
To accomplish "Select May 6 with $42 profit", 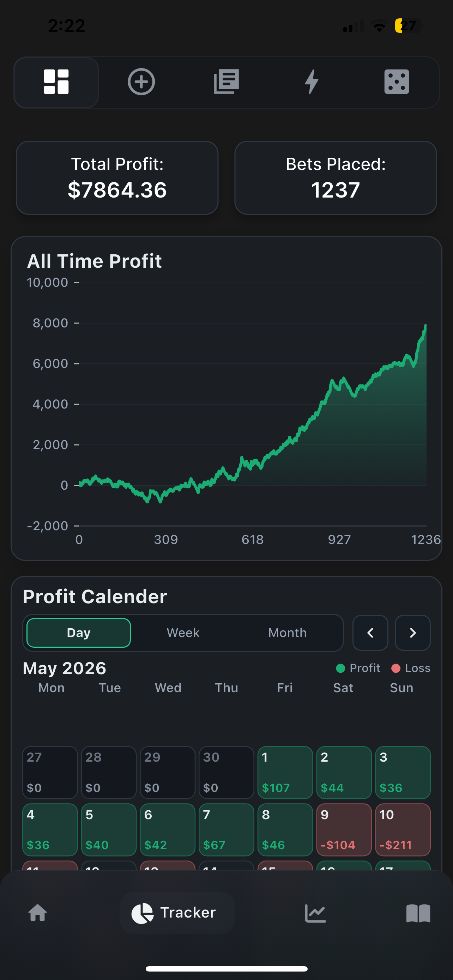I will pos(168,830).
